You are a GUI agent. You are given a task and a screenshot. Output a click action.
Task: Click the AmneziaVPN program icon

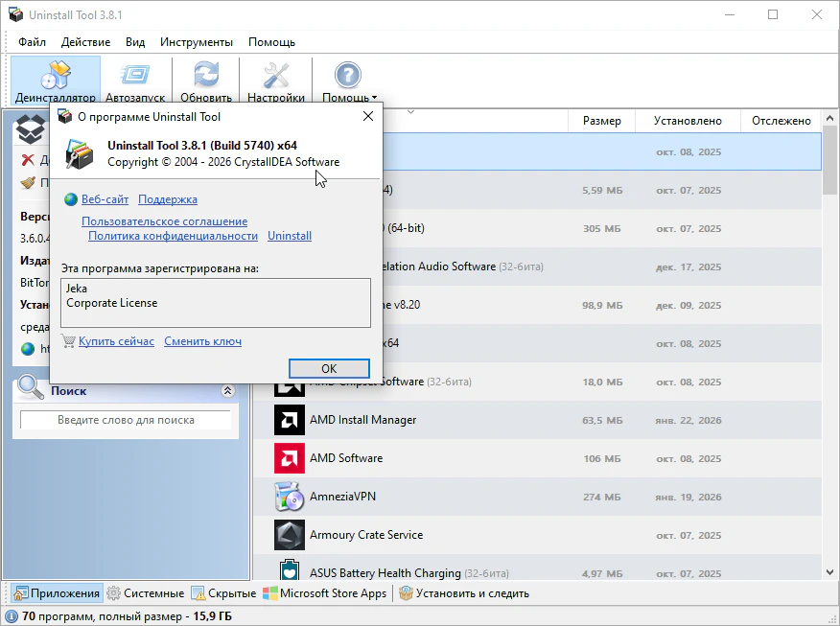click(290, 497)
